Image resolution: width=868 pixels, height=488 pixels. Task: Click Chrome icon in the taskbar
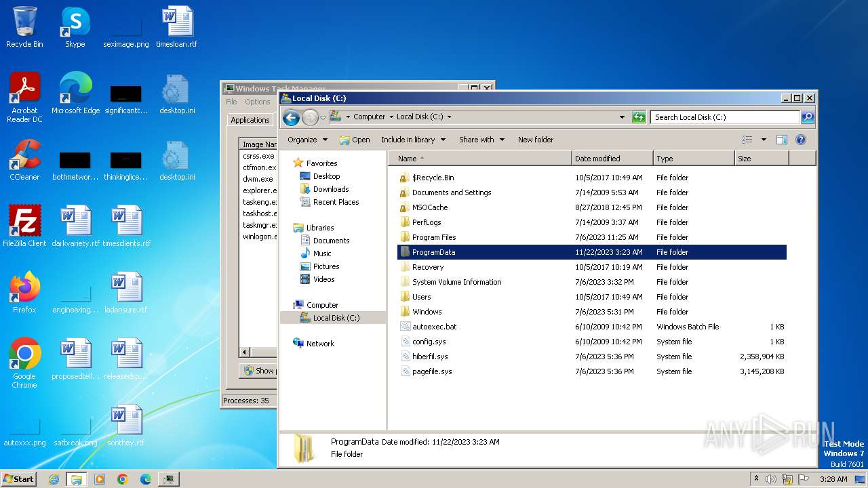(123, 479)
